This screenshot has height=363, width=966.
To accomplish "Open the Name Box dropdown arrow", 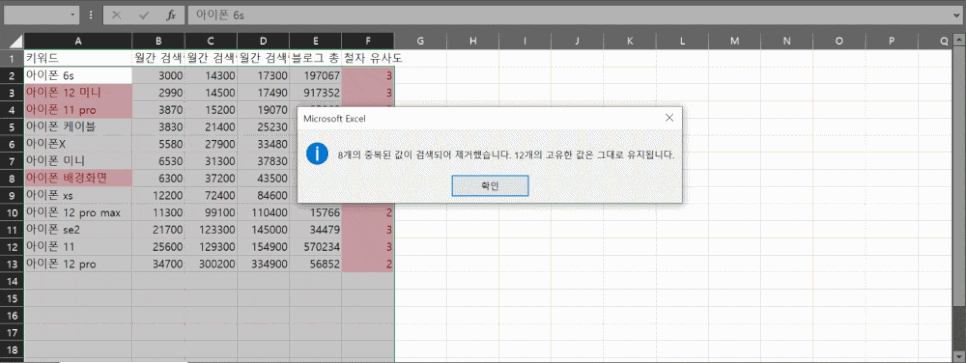I will 73,15.
